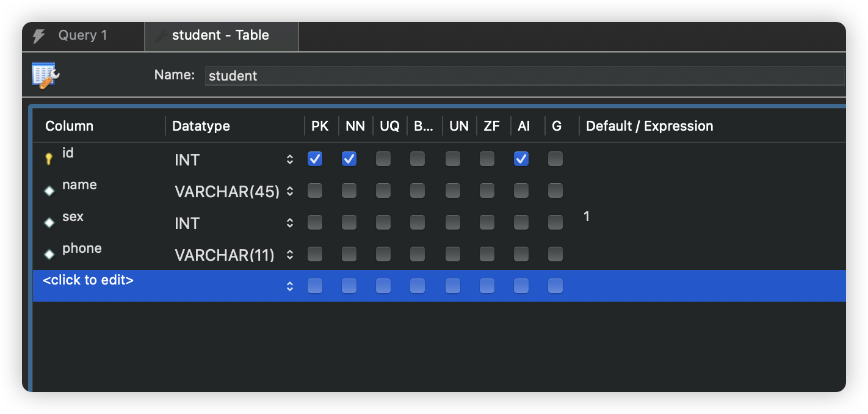Click the <click to edit> new column row
The height and width of the screenshot is (414, 868).
89,281
